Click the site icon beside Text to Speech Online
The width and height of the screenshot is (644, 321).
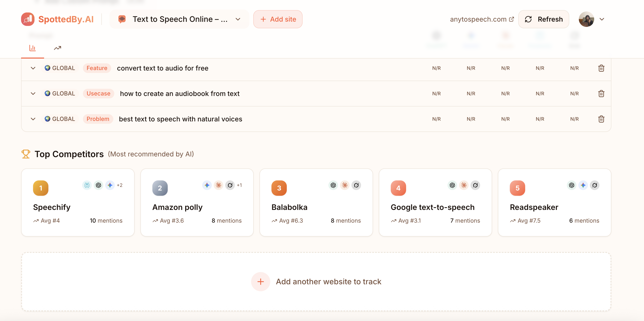click(x=122, y=19)
